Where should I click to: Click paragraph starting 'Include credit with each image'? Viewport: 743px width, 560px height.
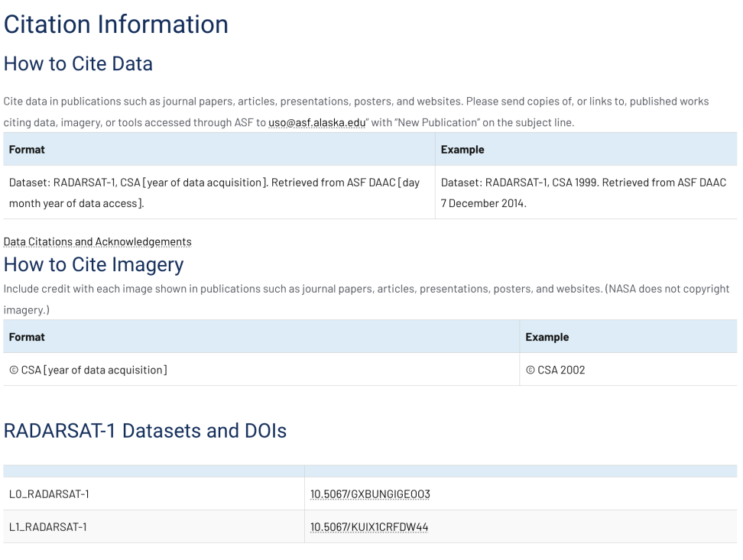[366, 299]
